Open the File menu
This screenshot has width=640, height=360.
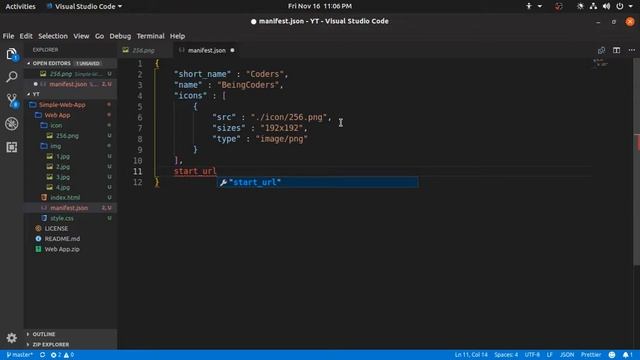(8, 36)
